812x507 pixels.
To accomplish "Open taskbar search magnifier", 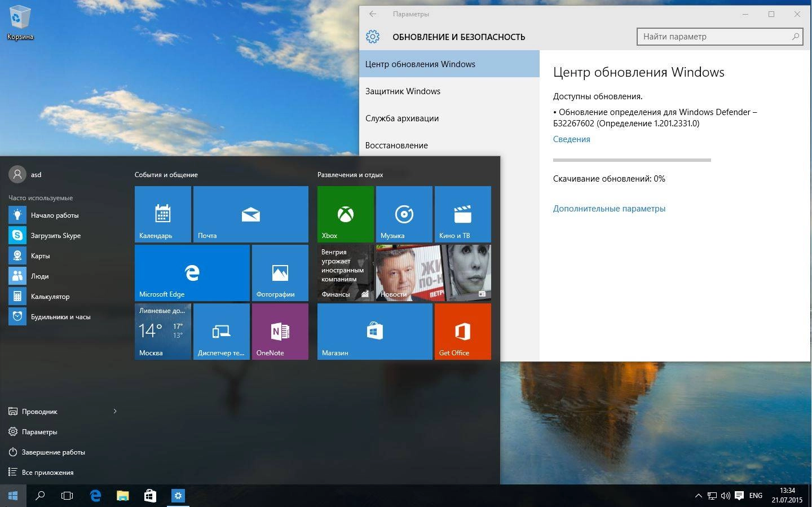I will [40, 496].
